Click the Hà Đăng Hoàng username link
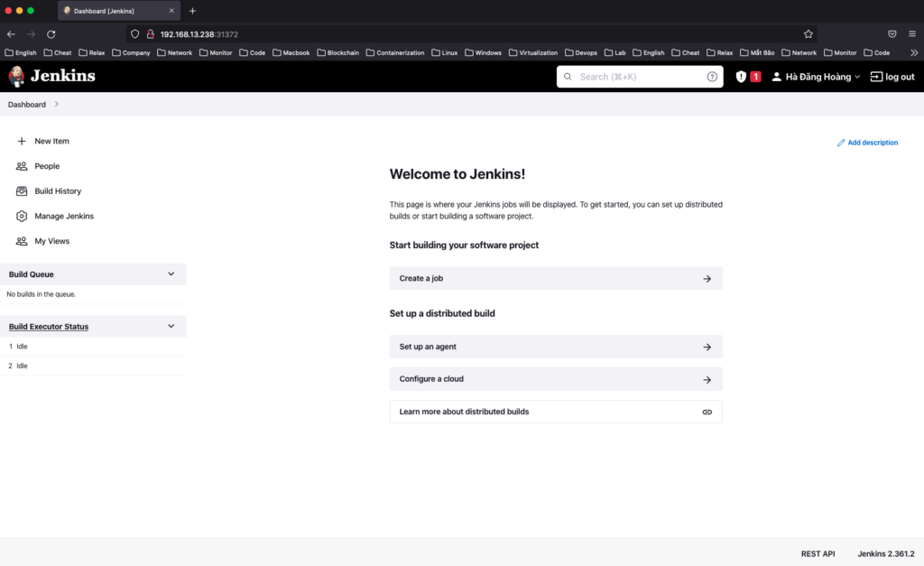The width and height of the screenshot is (924, 566). pos(818,77)
